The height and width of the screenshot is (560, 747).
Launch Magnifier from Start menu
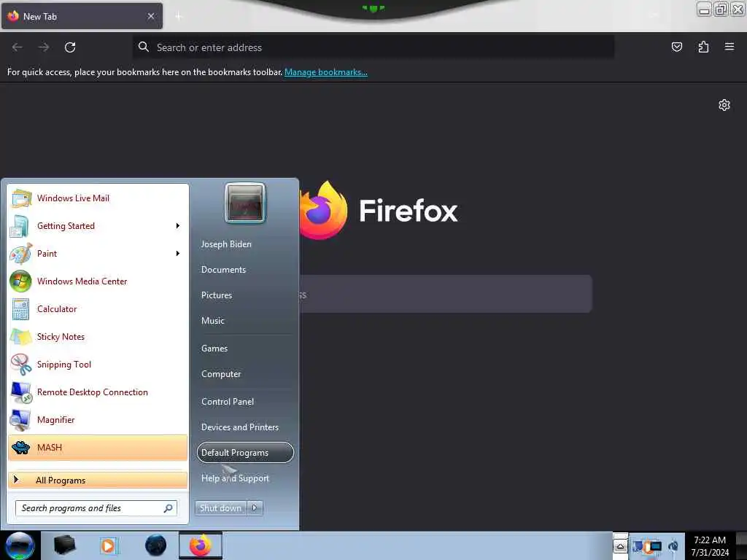coord(98,419)
